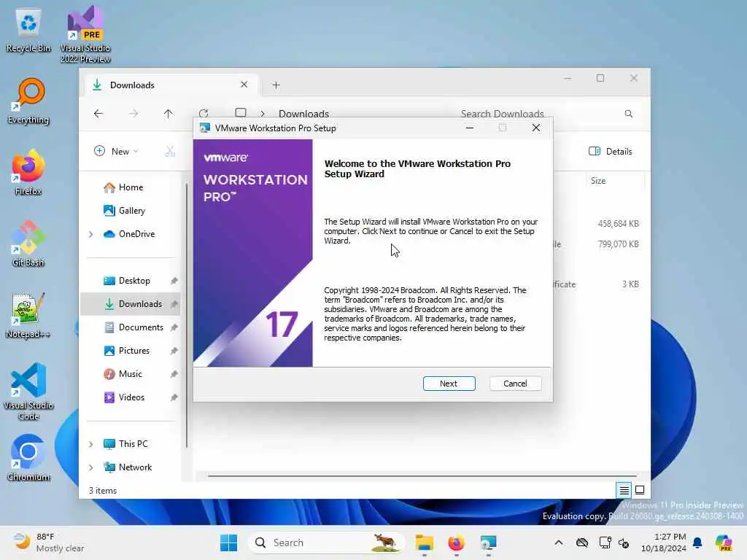Select the Everything search desktop icon
This screenshot has width=747, height=560.
click(28, 101)
